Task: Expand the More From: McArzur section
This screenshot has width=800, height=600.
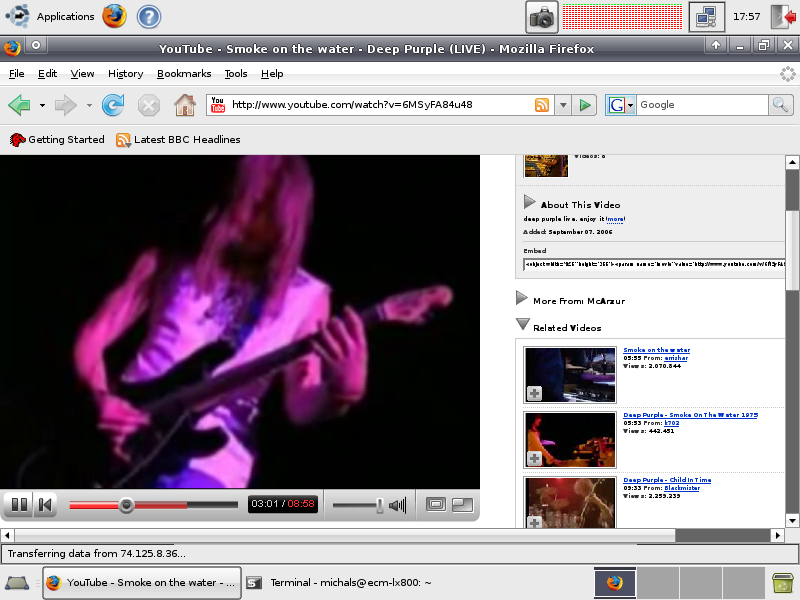Action: [521, 298]
